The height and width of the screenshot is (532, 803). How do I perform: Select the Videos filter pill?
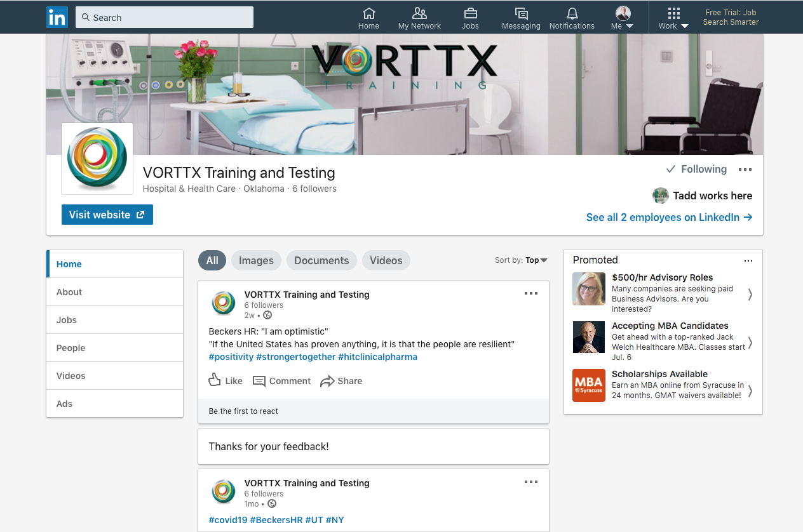(386, 260)
